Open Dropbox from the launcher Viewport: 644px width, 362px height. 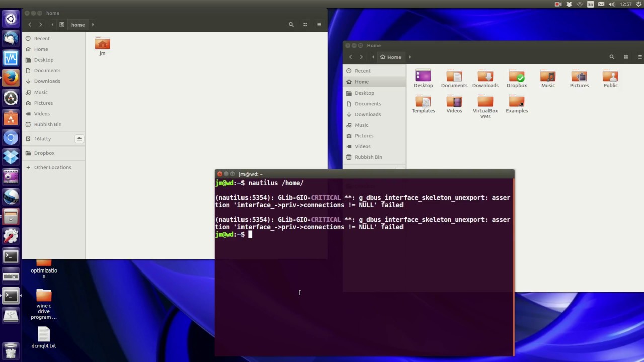pos(11,157)
